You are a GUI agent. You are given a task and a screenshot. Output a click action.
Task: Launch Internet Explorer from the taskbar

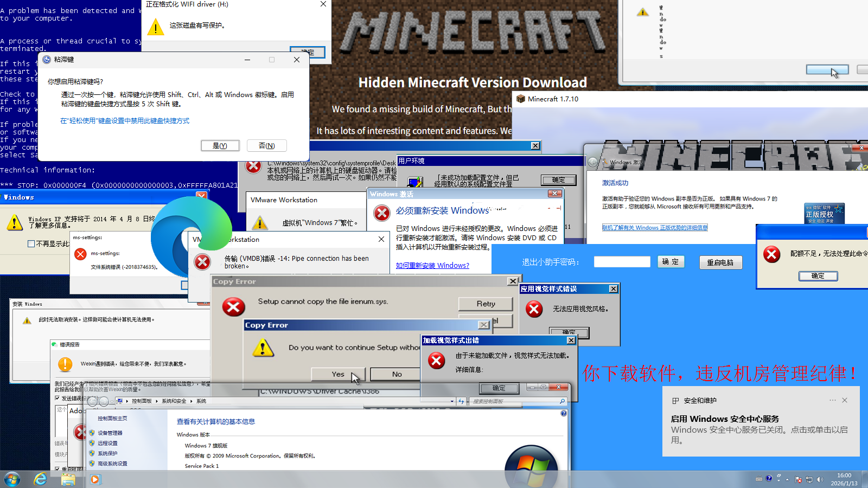coord(40,479)
